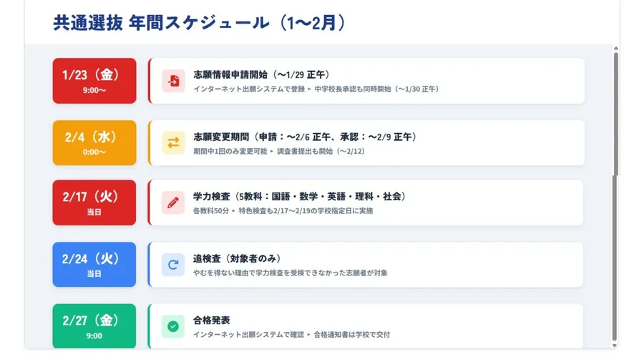Select the orange 2/4（水） date badge

94,142
